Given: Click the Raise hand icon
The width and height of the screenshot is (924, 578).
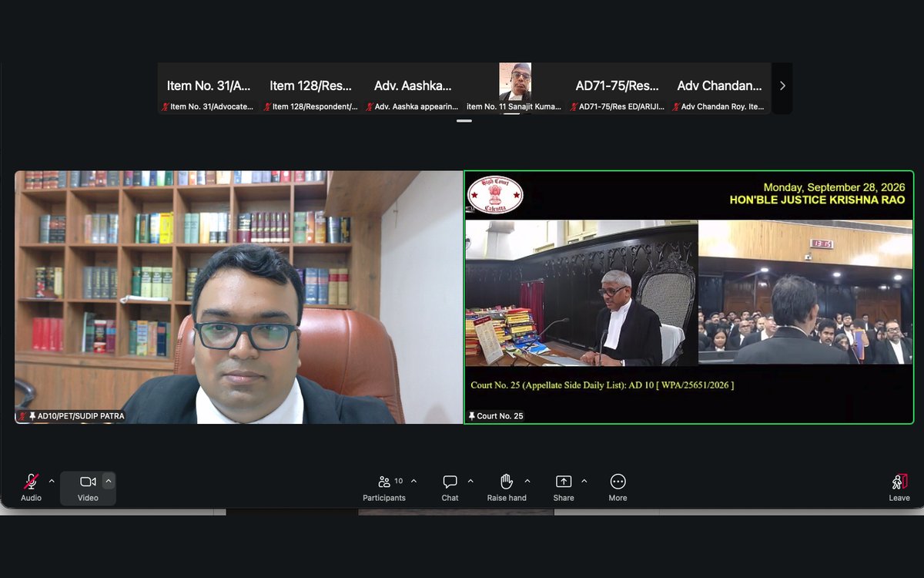Looking at the screenshot, I should [507, 482].
